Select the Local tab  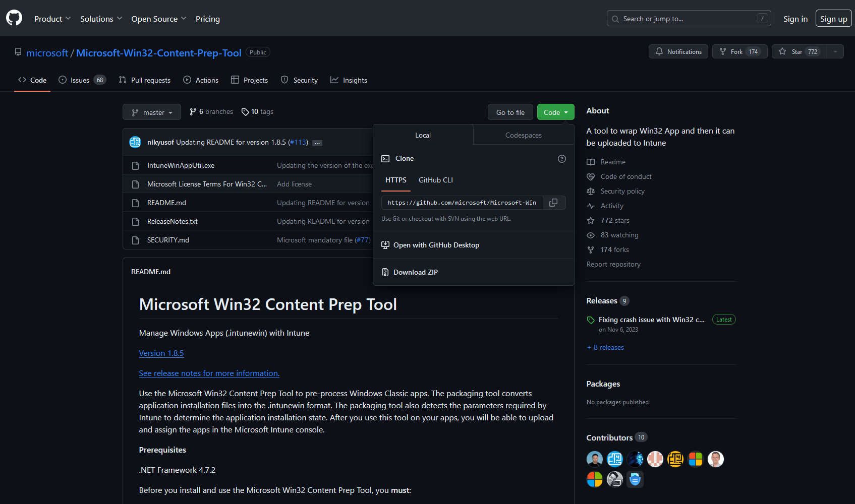point(423,135)
